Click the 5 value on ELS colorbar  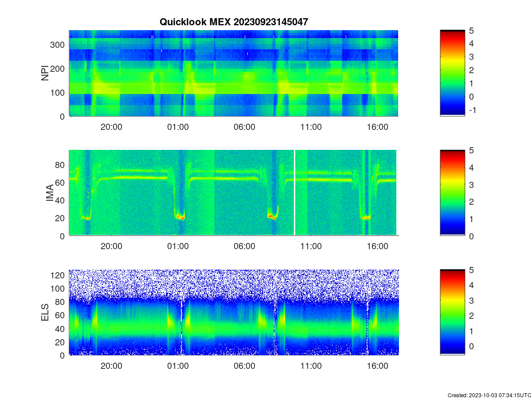tap(471, 270)
